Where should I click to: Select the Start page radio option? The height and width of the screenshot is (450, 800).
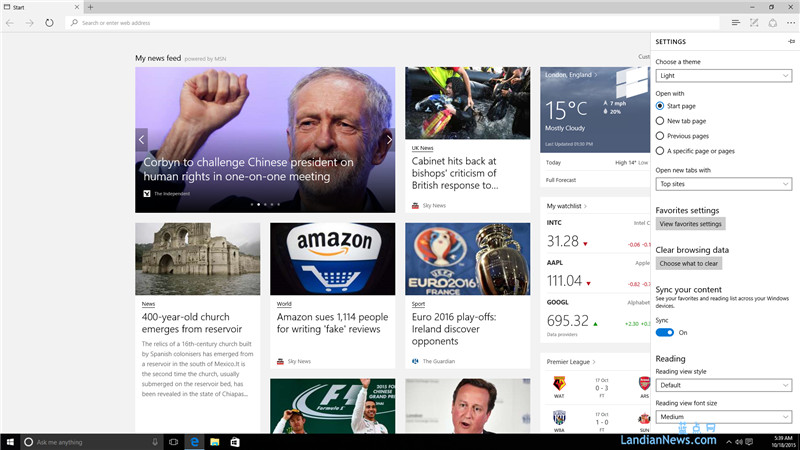(x=660, y=106)
